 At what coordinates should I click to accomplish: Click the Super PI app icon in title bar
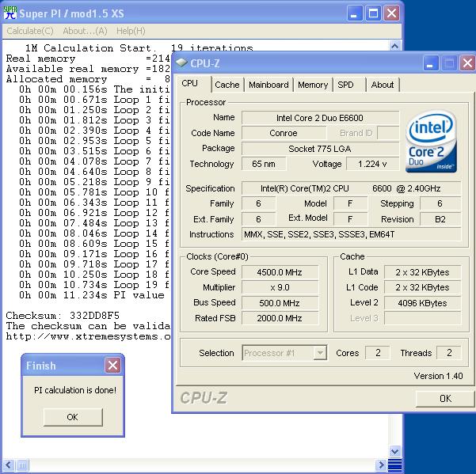10,13
